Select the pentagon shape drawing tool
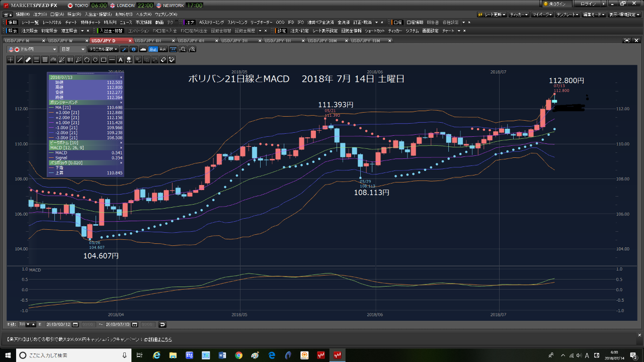This screenshot has height=362, width=644. point(87,60)
